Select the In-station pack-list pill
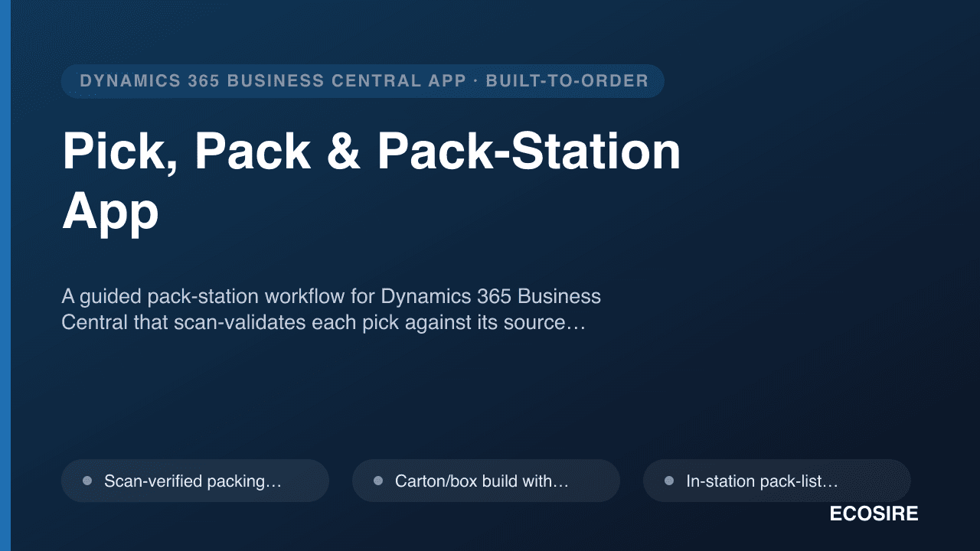Screen dimensions: 980x551 point(777,481)
